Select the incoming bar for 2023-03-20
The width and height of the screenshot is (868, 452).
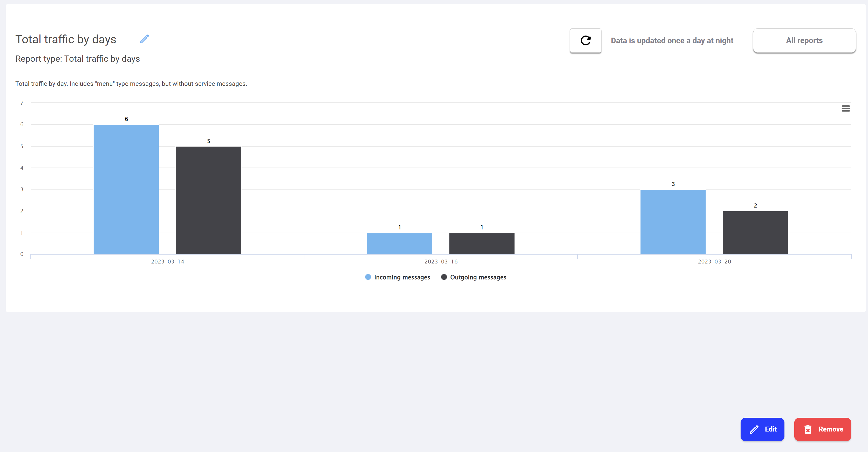click(x=673, y=222)
